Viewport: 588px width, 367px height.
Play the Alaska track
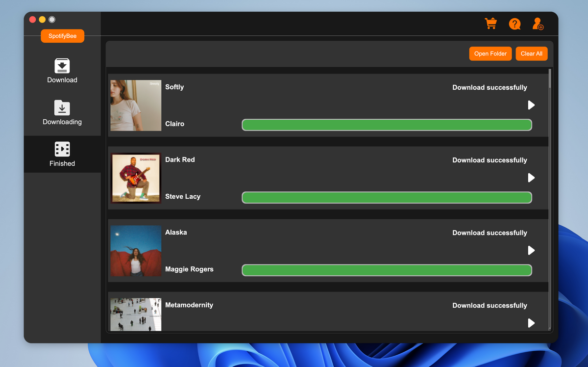(x=531, y=250)
